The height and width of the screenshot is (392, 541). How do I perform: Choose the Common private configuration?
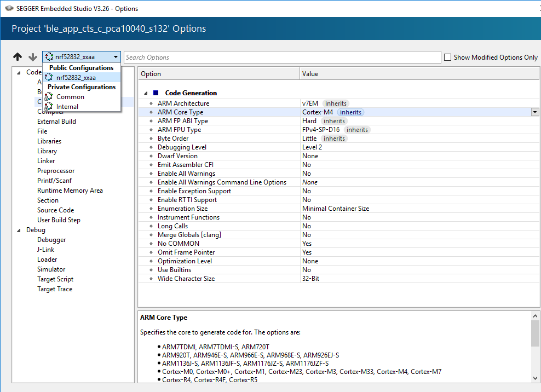[82, 97]
